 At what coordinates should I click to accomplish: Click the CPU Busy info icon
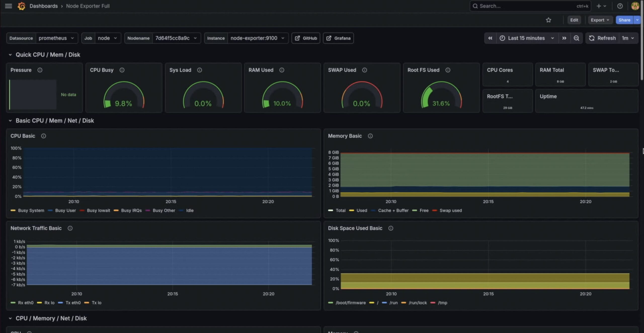click(x=122, y=70)
